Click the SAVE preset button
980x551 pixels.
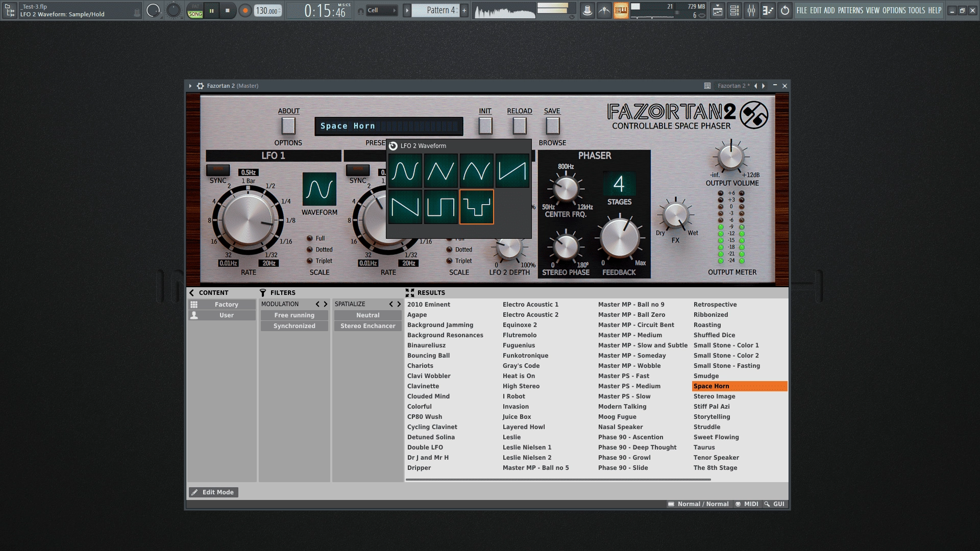pos(553,126)
